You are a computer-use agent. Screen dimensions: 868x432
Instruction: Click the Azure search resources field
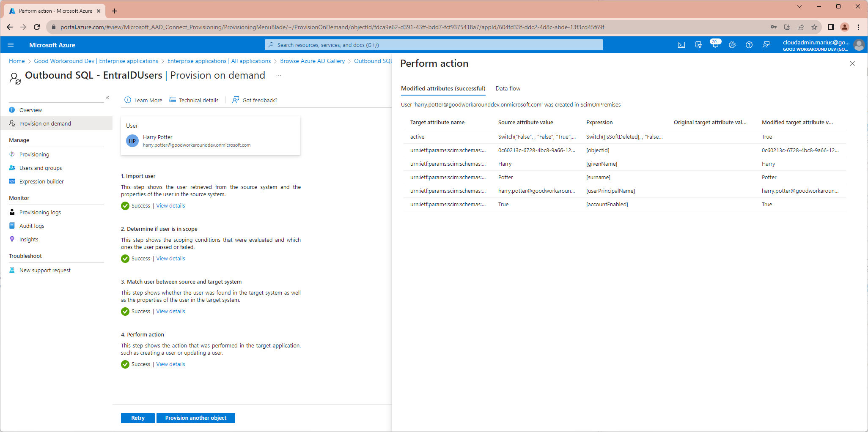pyautogui.click(x=434, y=45)
